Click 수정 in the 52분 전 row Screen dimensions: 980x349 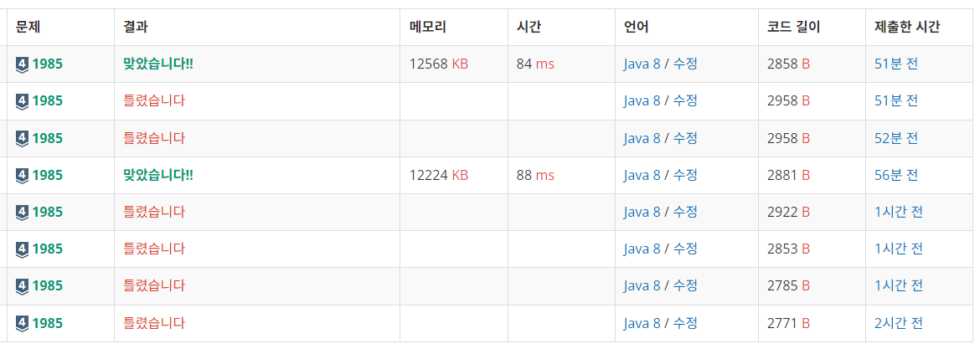pos(685,138)
